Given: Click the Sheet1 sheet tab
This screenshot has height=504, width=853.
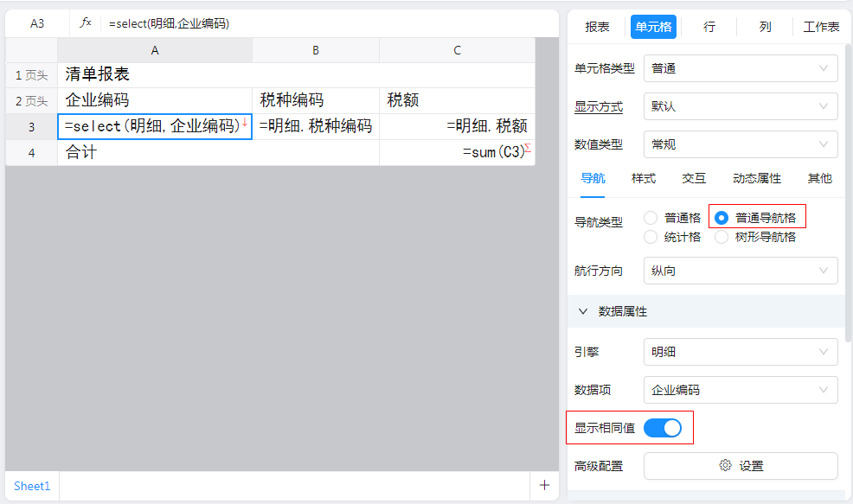Looking at the screenshot, I should click(32, 486).
